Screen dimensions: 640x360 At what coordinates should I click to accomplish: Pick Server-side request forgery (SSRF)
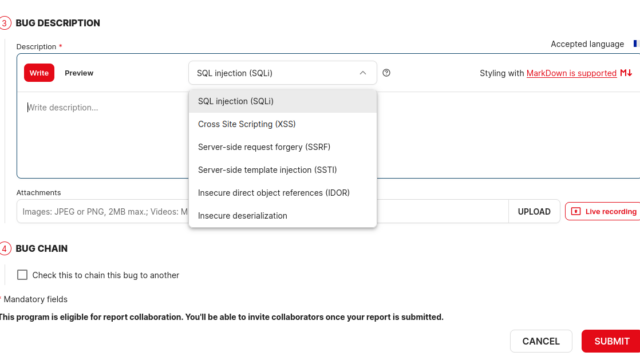point(282,147)
